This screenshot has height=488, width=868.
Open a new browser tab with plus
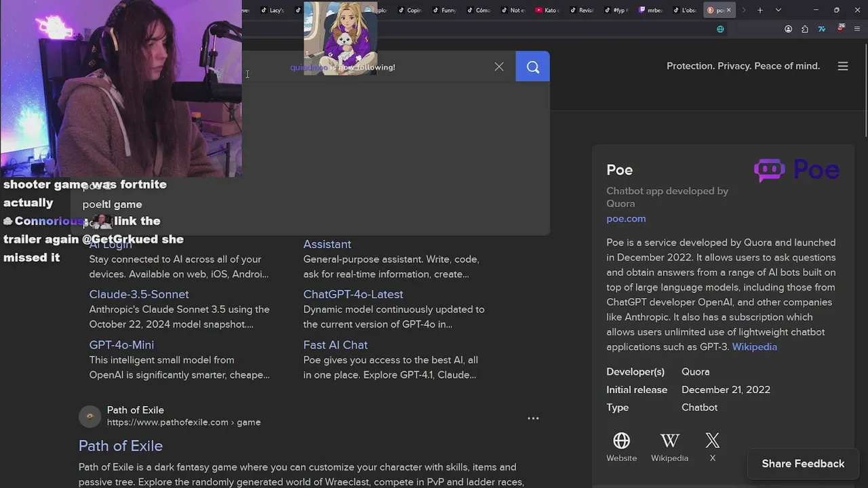(x=760, y=10)
